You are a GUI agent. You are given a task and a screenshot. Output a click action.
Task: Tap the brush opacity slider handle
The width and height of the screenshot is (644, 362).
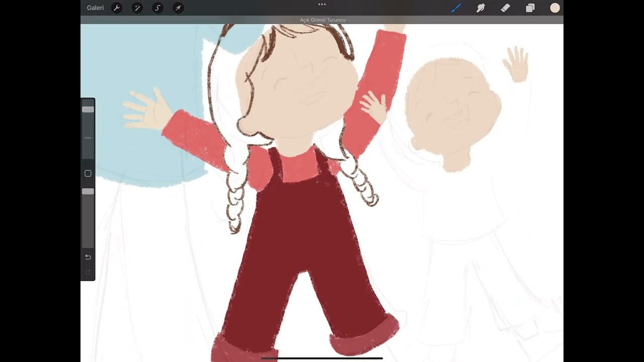click(x=88, y=191)
